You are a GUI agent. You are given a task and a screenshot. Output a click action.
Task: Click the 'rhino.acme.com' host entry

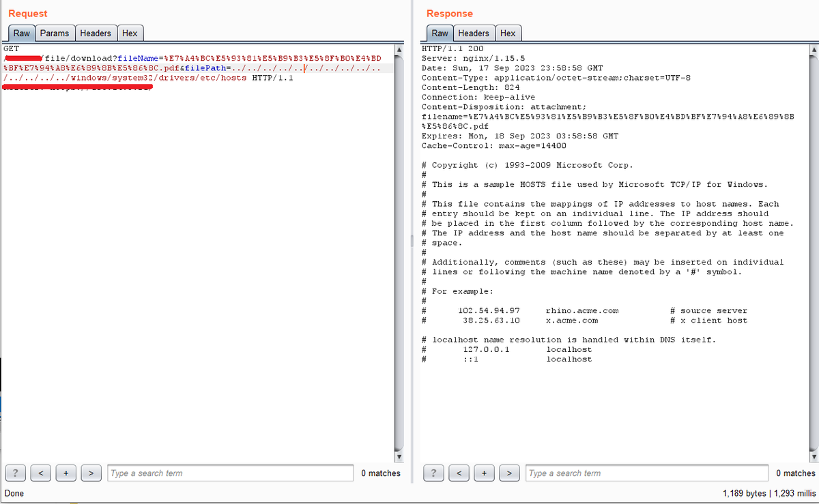click(582, 310)
